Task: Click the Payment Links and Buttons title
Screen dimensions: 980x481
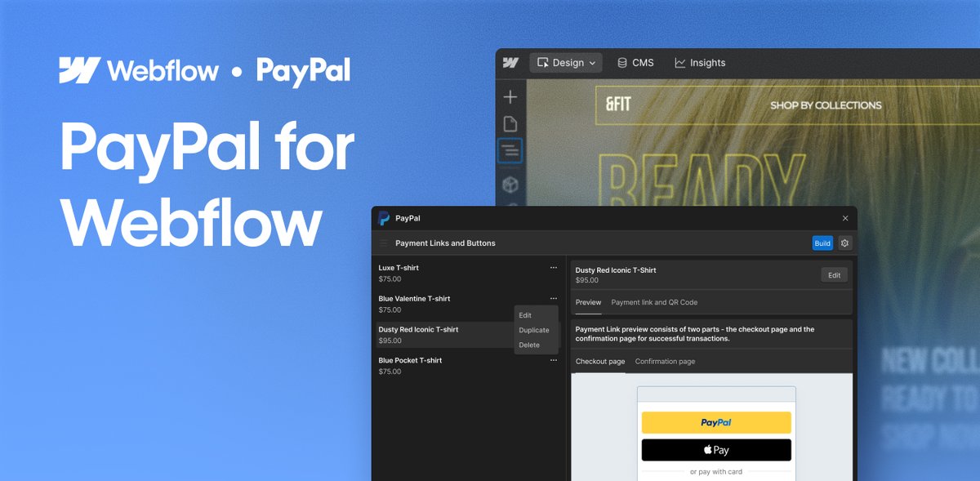Action: (x=445, y=243)
